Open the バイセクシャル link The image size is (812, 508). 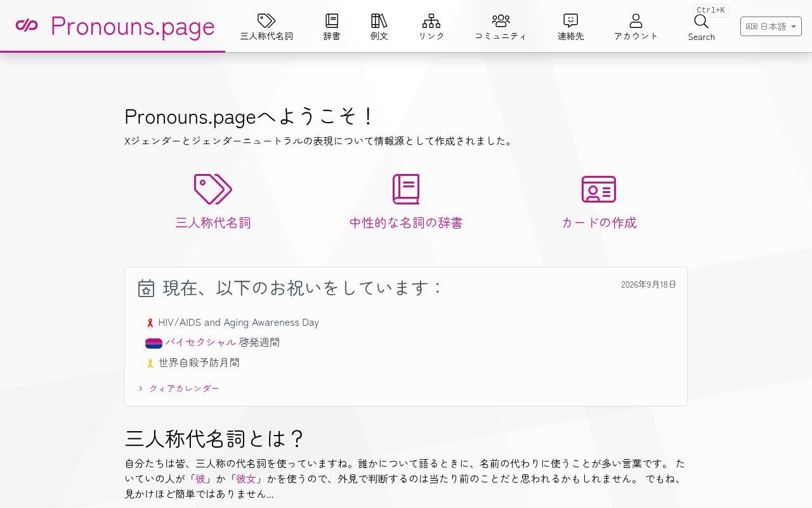(200, 342)
